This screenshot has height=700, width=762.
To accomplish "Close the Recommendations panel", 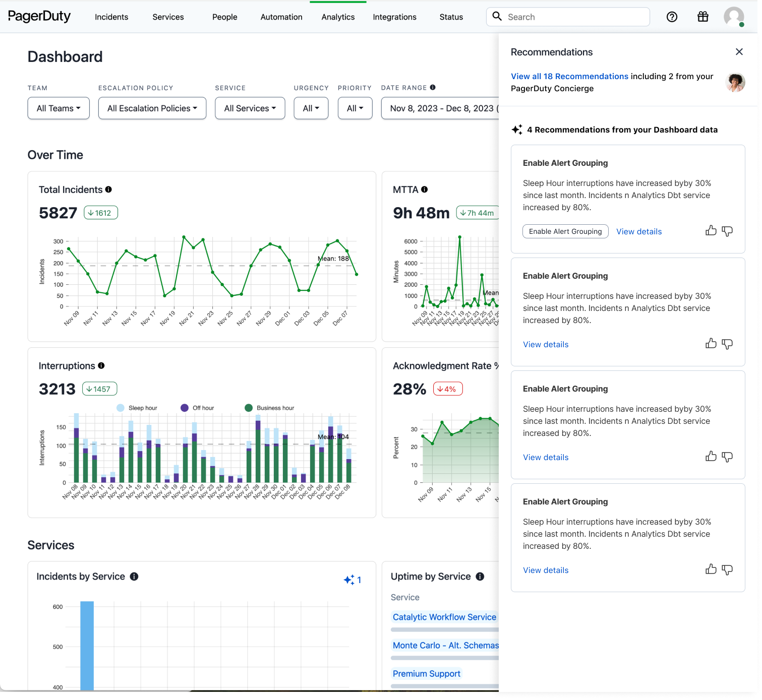I will pyautogui.click(x=739, y=52).
